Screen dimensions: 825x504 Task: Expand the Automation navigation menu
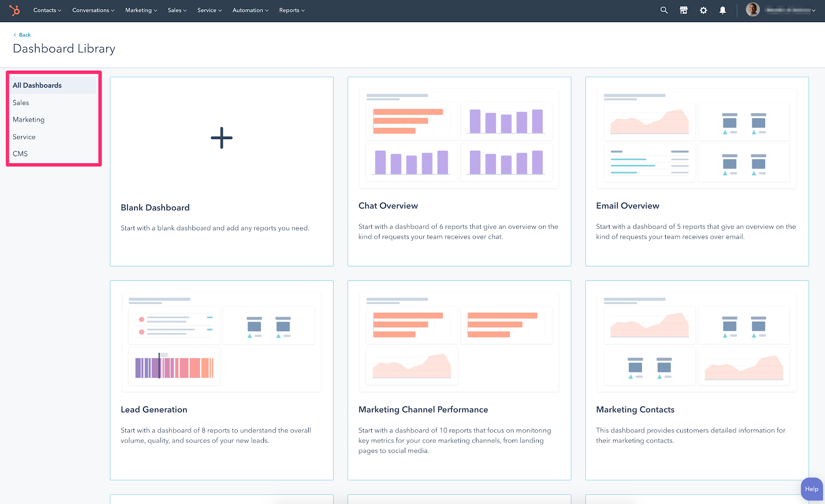tap(250, 10)
